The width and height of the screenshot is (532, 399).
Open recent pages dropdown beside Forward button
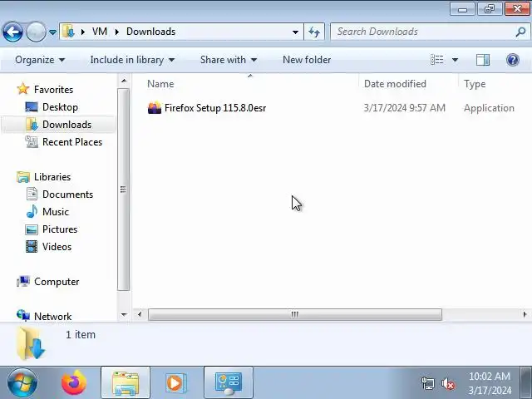coord(52,32)
